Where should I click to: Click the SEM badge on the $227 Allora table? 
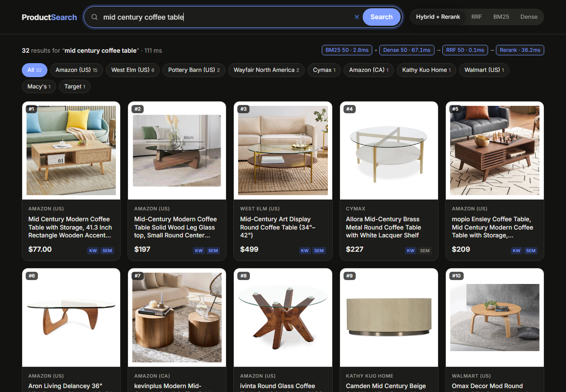coord(425,250)
